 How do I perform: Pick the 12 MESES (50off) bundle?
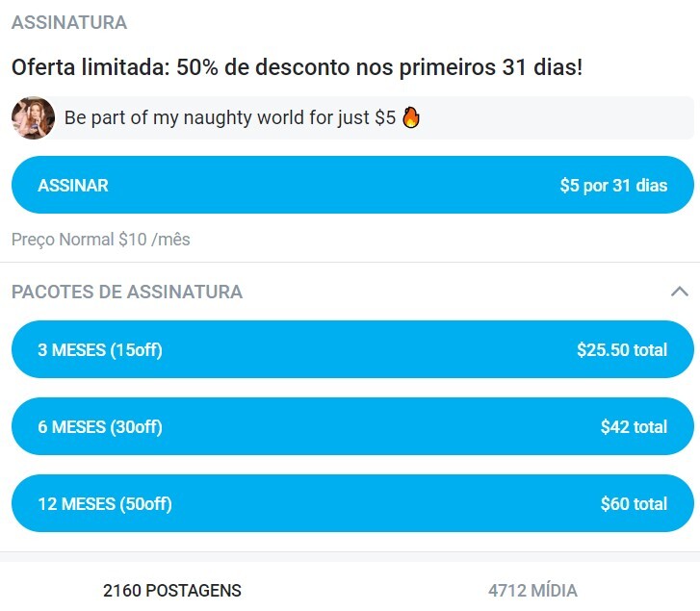(105, 503)
